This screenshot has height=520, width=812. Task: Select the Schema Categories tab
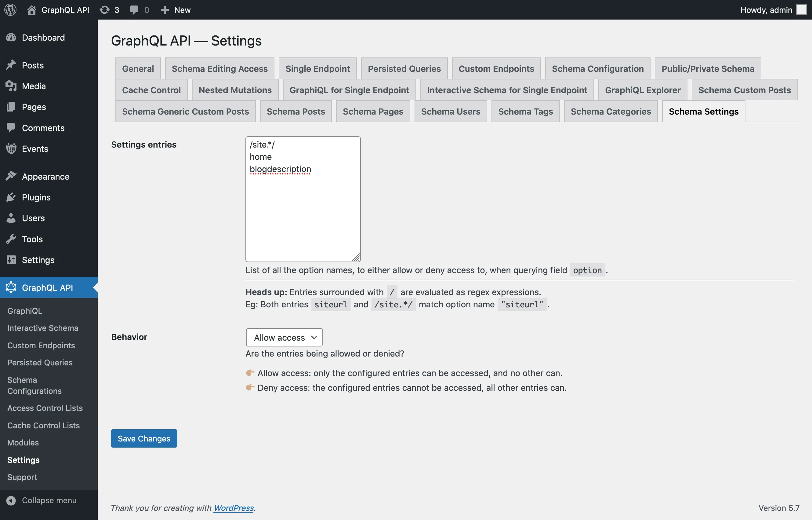(611, 111)
